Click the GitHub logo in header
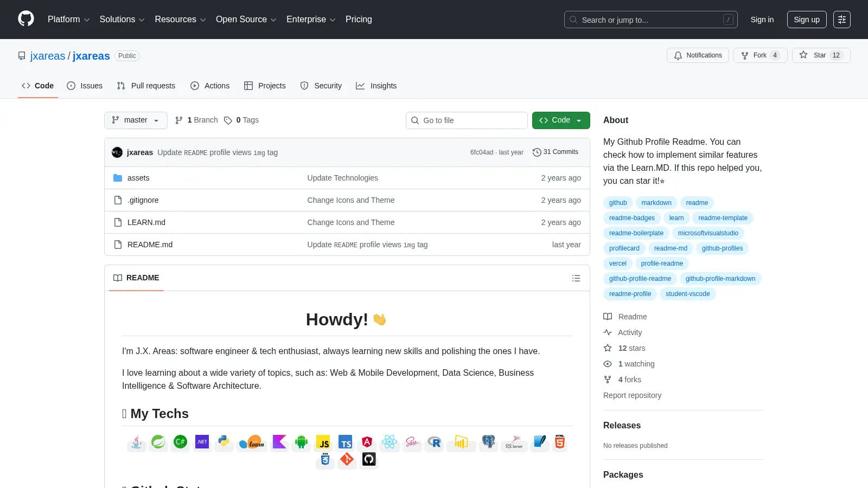 click(26, 19)
